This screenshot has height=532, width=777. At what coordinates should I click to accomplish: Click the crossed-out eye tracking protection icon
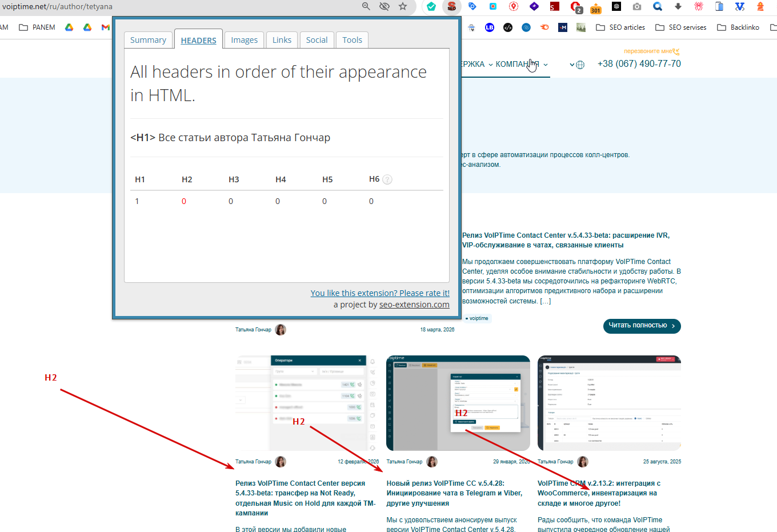click(x=385, y=6)
